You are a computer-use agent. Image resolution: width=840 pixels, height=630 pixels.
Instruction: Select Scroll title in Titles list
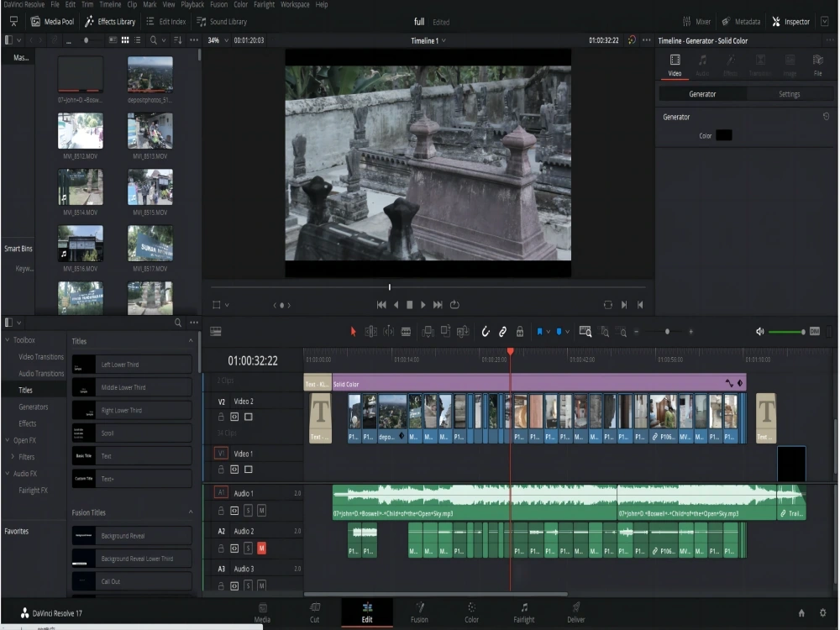132,433
